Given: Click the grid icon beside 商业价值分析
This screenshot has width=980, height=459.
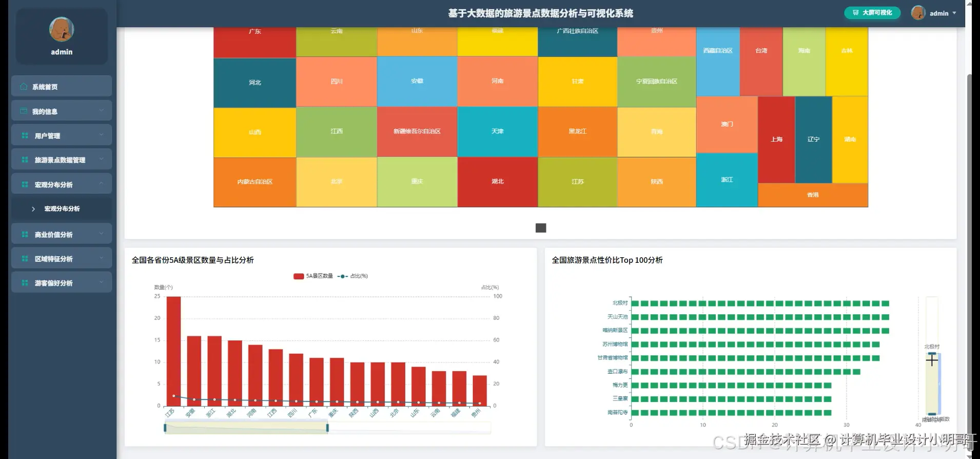Looking at the screenshot, I should tap(25, 234).
